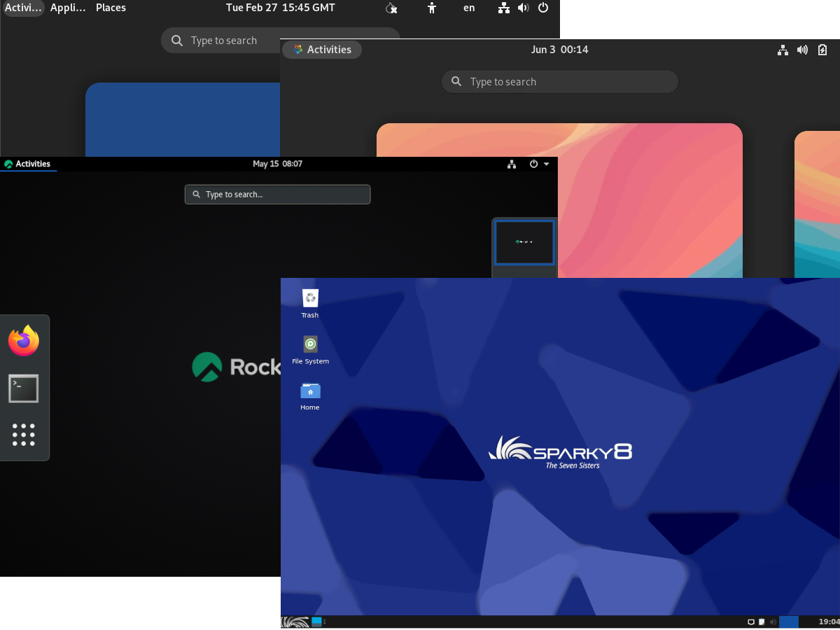Click the network icon on the Jun 3 desktop
This screenshot has height=630, width=840.
(783, 50)
